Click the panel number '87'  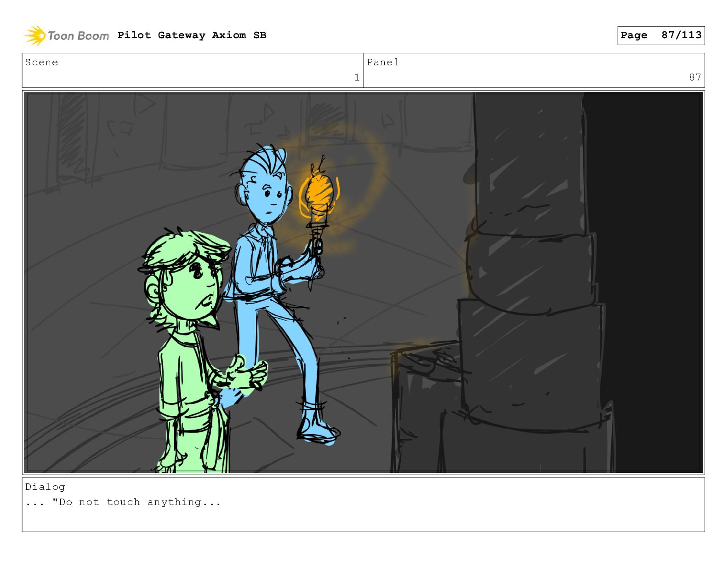(695, 77)
